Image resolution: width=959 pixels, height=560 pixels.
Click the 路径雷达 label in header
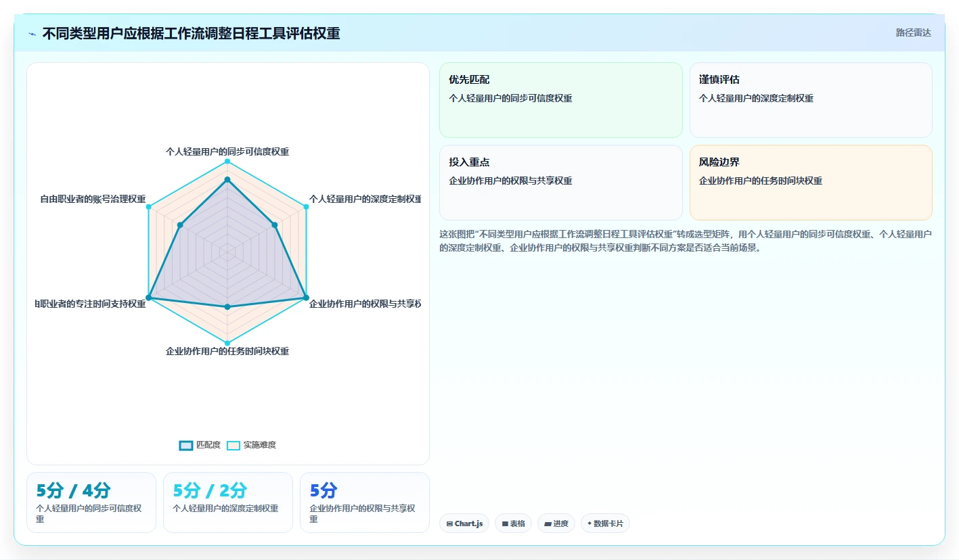(x=913, y=32)
